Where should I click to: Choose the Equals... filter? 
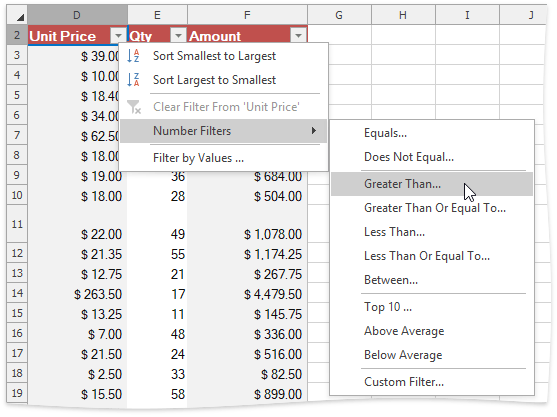point(432,133)
